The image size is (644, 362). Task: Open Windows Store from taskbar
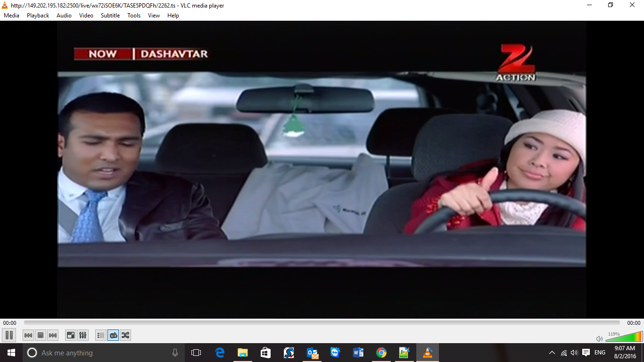tap(266, 353)
